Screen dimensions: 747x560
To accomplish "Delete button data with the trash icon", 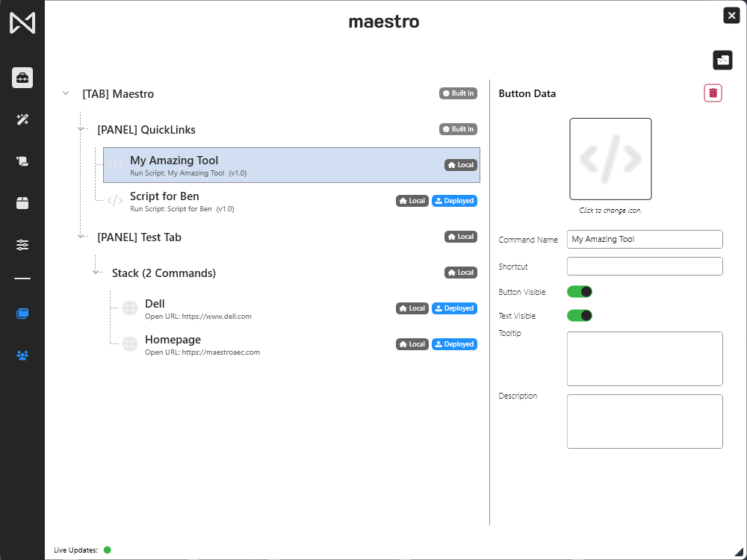I will [713, 93].
